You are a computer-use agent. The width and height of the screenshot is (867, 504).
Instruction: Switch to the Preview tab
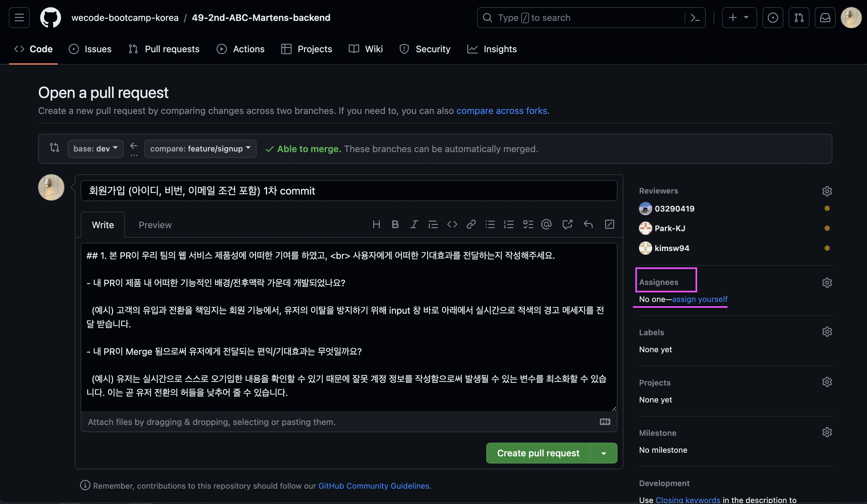pyautogui.click(x=155, y=225)
